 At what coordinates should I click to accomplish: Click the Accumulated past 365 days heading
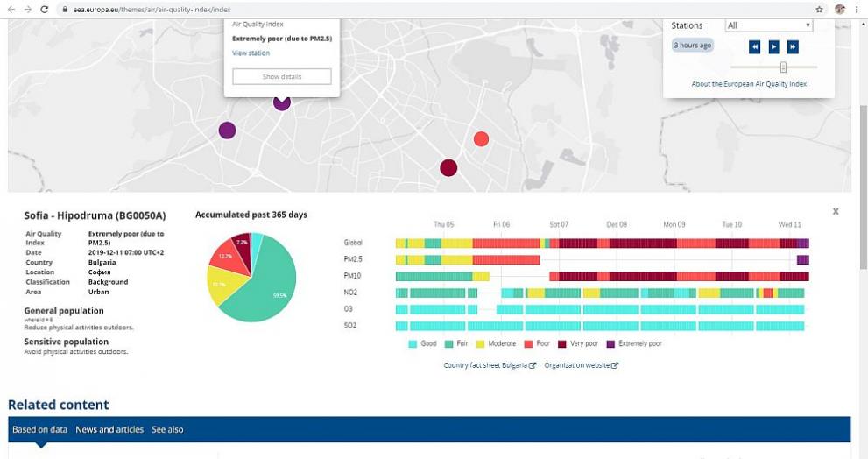251,215
